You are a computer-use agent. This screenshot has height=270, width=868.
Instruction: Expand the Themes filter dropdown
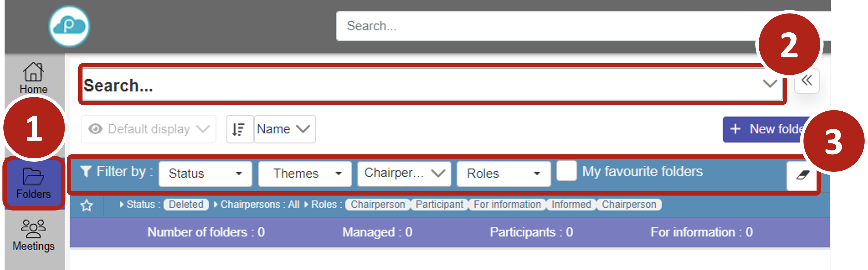point(305,174)
